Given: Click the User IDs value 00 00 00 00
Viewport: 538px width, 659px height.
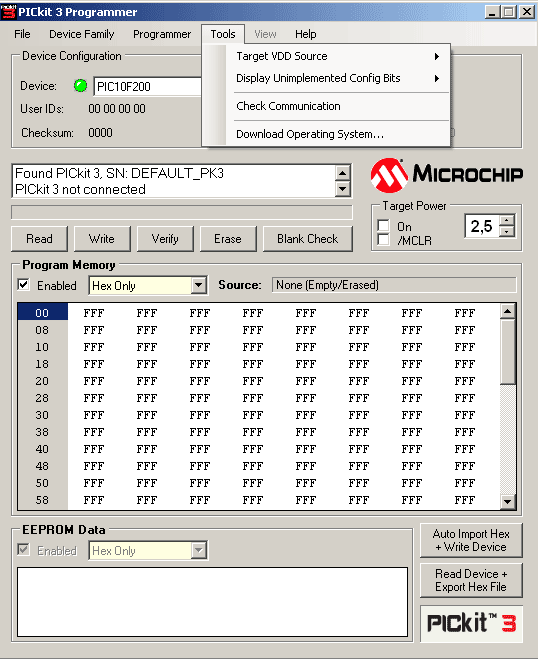Looking at the screenshot, I should (x=117, y=109).
